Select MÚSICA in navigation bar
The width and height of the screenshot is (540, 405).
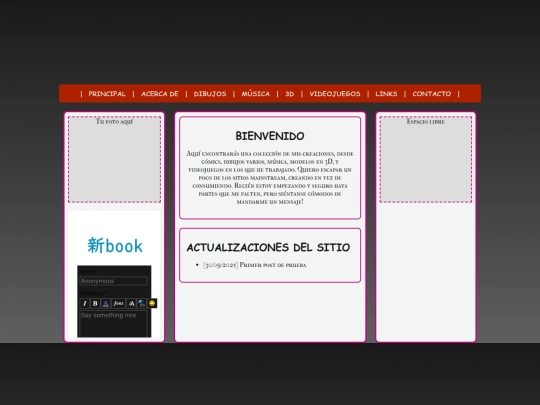click(256, 94)
